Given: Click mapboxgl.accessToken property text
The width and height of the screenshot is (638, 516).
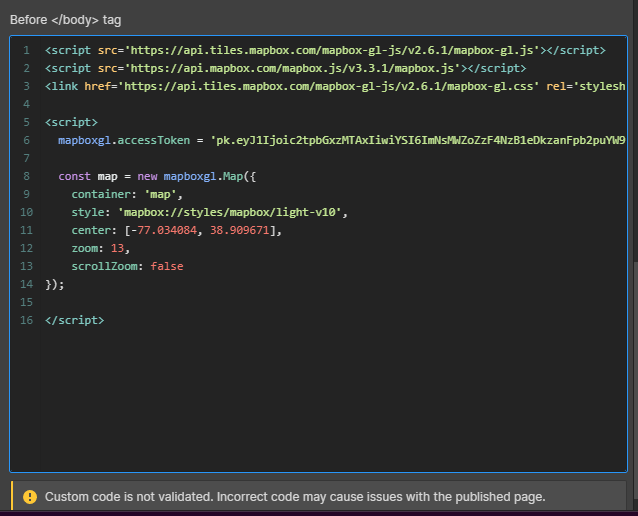Looking at the screenshot, I should 124,140.
